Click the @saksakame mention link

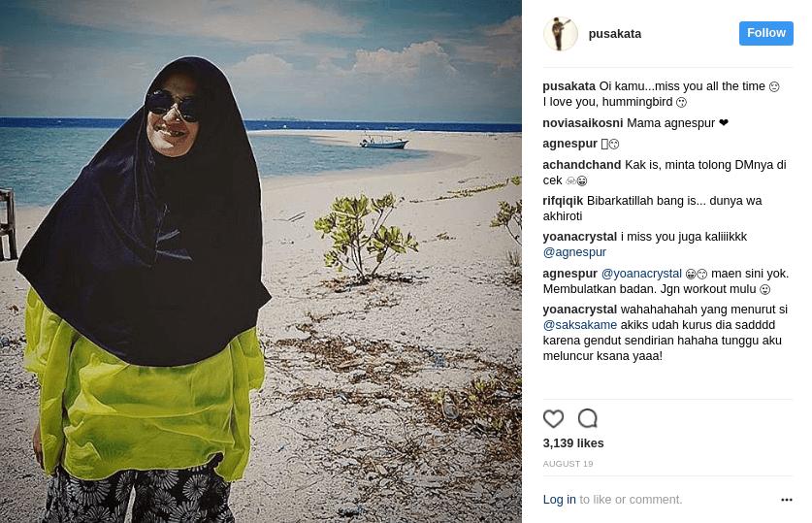point(580,325)
